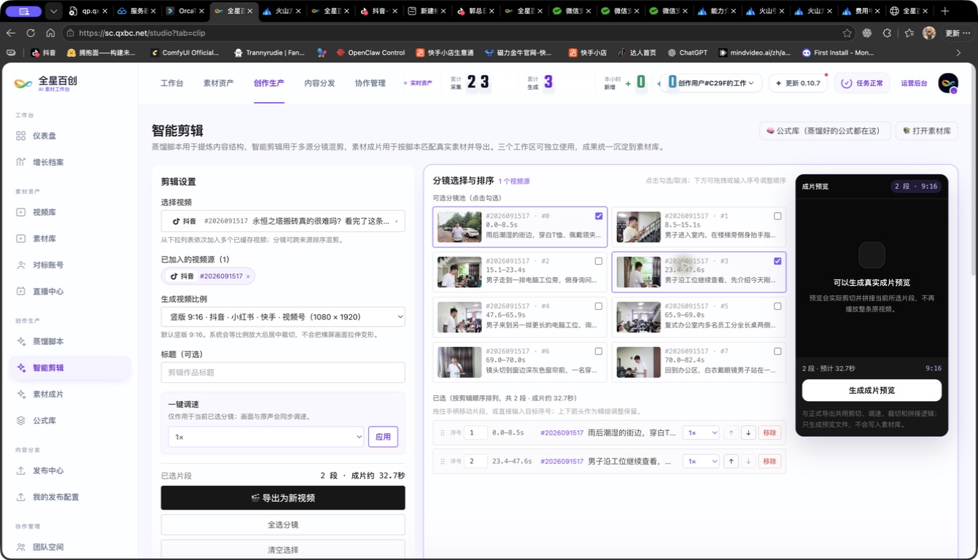
Task: Click 全选分镜 button
Action: tap(283, 525)
